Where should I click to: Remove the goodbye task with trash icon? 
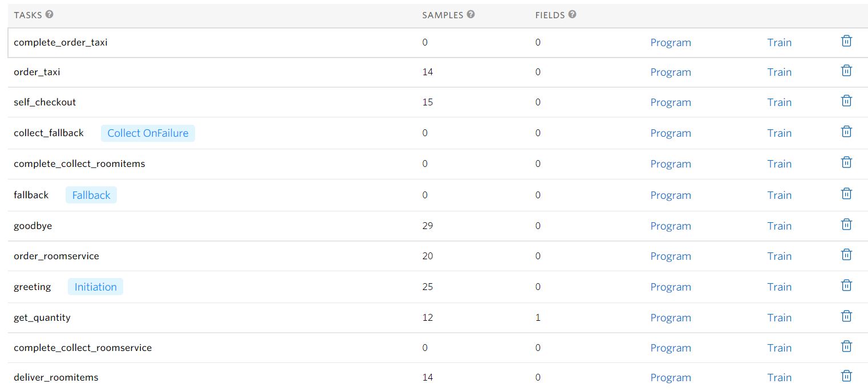pyautogui.click(x=846, y=224)
